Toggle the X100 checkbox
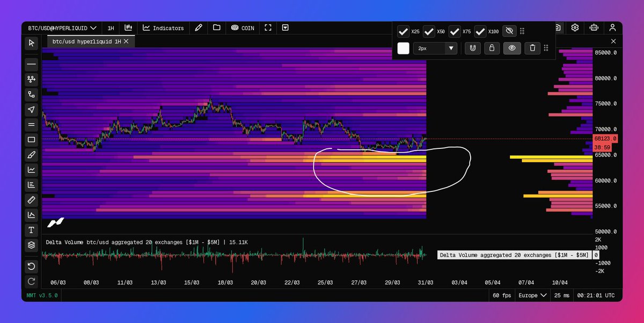 click(x=480, y=31)
